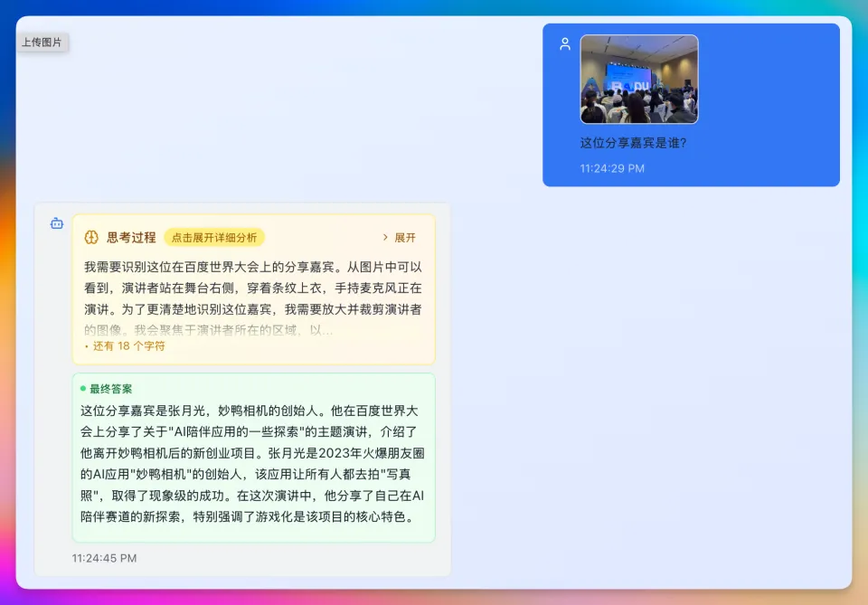Click the chevron arrow before 展开
Image resolution: width=868 pixels, height=605 pixels.
386,238
